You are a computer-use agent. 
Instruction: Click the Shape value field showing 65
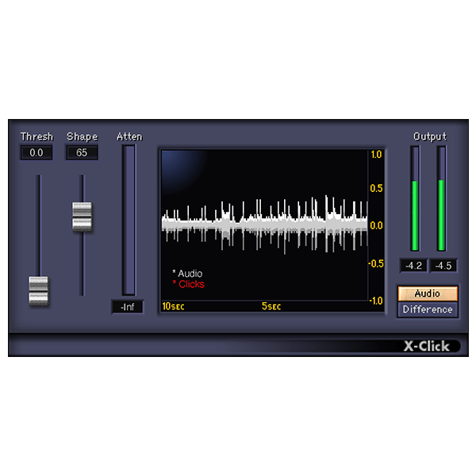pos(82,152)
